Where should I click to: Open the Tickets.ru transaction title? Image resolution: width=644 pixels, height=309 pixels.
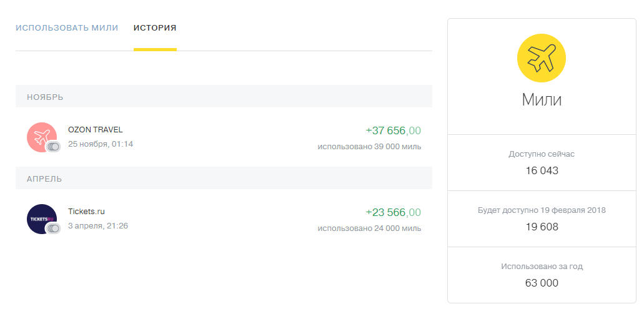click(x=86, y=212)
